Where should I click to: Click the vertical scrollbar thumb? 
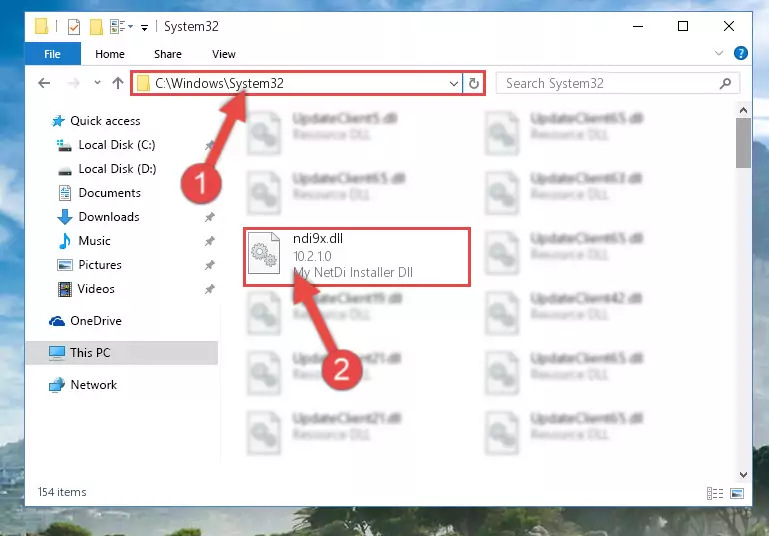743,143
